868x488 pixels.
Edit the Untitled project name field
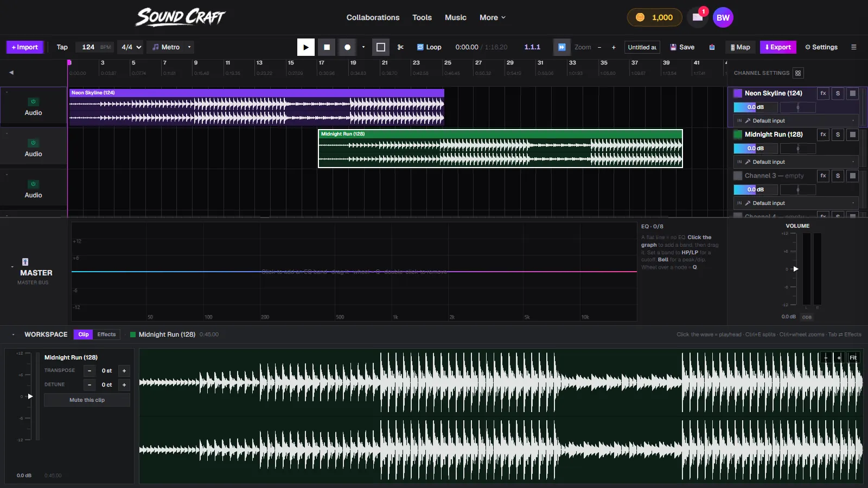pyautogui.click(x=642, y=47)
